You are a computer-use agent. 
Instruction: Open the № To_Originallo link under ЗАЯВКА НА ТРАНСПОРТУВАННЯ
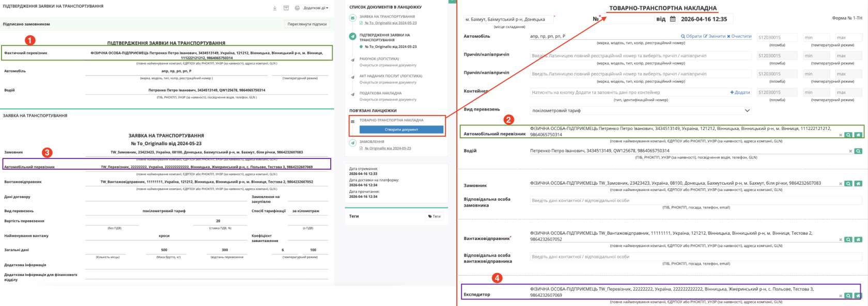tap(390, 23)
